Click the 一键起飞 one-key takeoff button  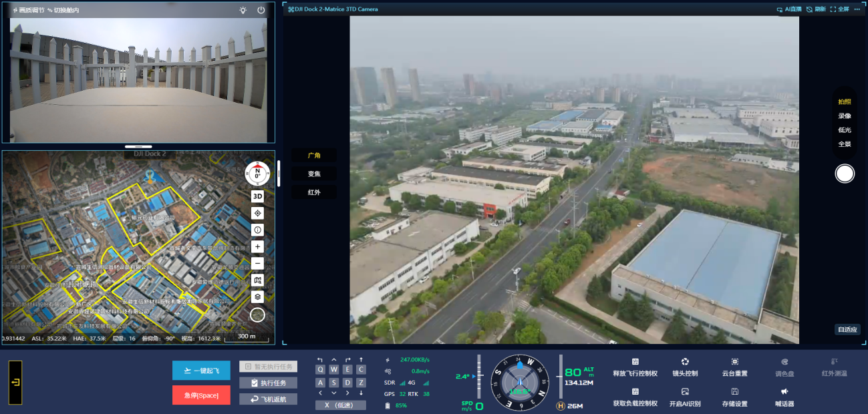[201, 371]
